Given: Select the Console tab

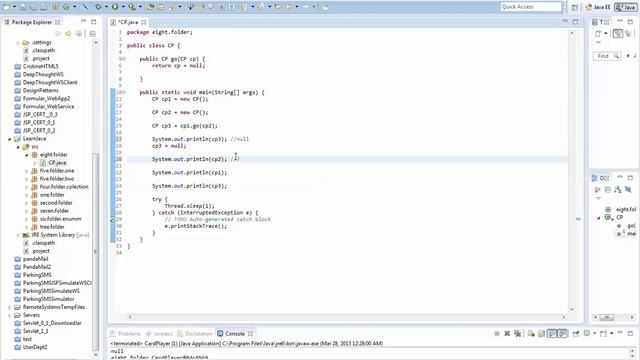Looking at the screenshot, I should pos(235,333).
